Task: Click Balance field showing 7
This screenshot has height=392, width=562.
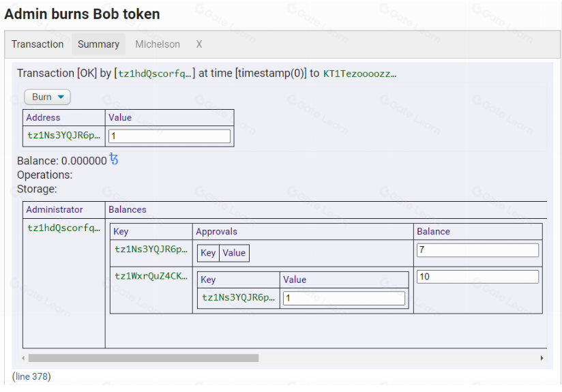Action: pos(477,250)
